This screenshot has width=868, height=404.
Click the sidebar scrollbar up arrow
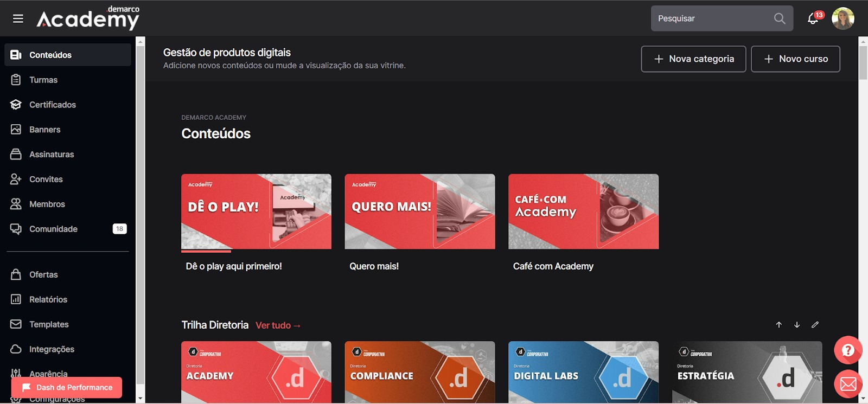(x=141, y=41)
